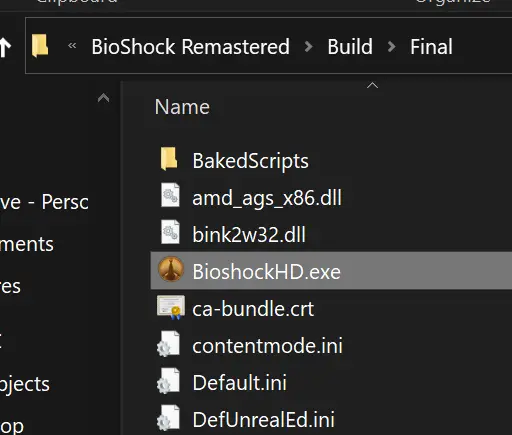Click the bink2w32.dll gear file icon
This screenshot has height=435, width=512.
pyautogui.click(x=170, y=232)
